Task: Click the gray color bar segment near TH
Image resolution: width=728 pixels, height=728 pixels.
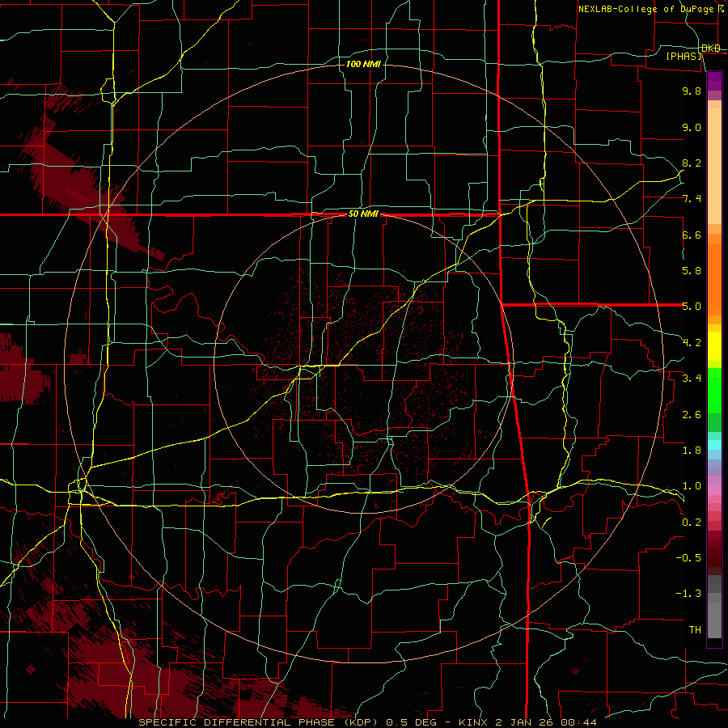Action: point(714,620)
